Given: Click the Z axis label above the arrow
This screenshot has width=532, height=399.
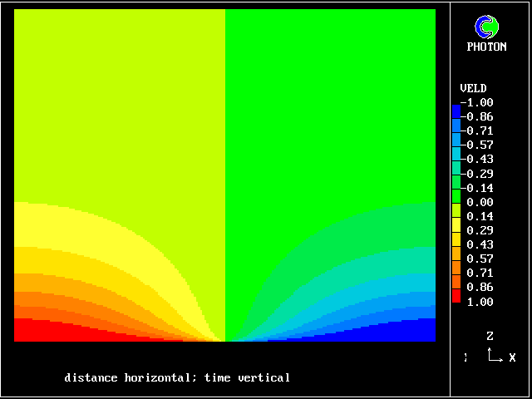Looking at the screenshot, I should 490,337.
